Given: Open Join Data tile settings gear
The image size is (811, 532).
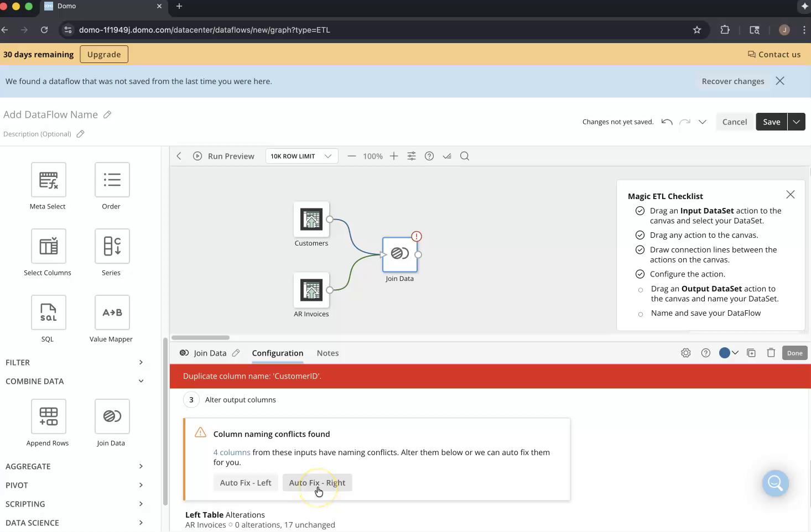Looking at the screenshot, I should point(686,353).
